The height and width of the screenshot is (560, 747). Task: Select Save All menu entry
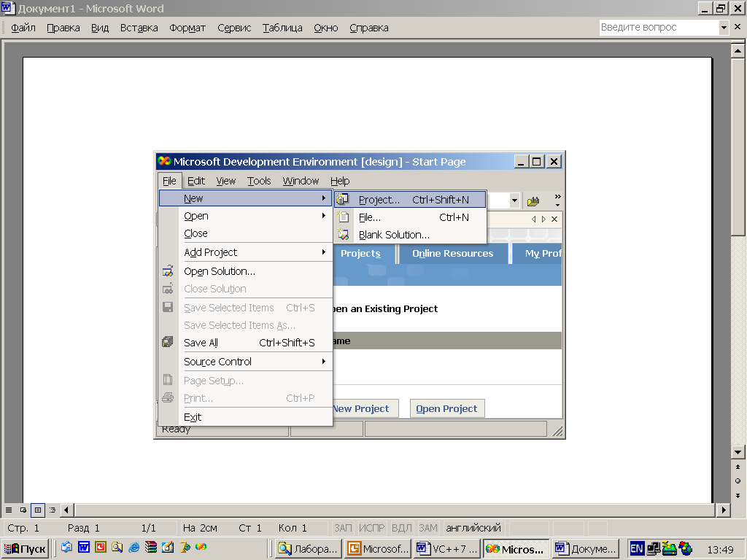[x=246, y=343]
